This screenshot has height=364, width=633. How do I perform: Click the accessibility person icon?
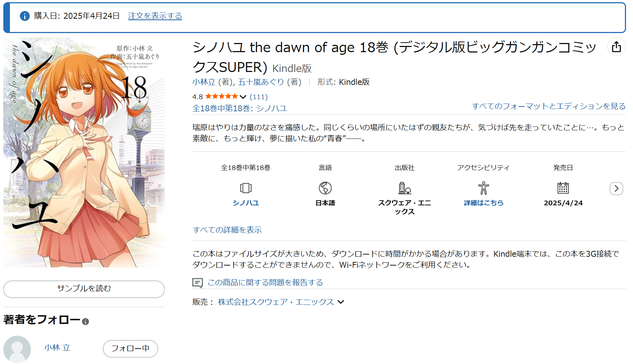point(483,188)
